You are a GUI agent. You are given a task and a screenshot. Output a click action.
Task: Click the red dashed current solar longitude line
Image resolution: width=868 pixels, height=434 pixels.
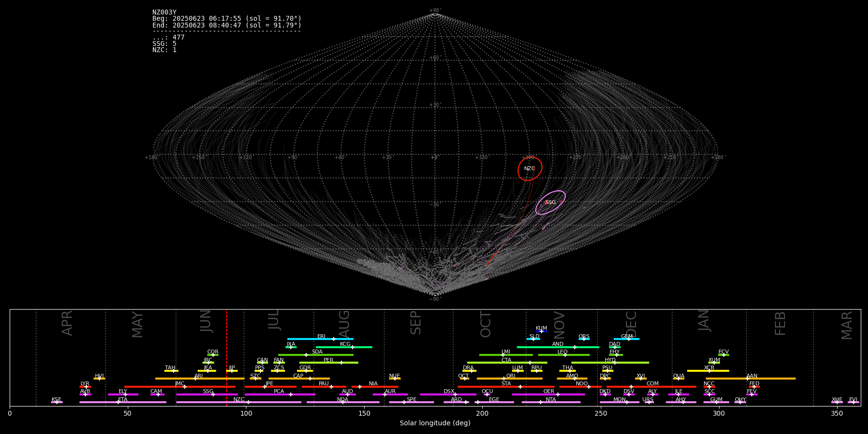pos(227,357)
